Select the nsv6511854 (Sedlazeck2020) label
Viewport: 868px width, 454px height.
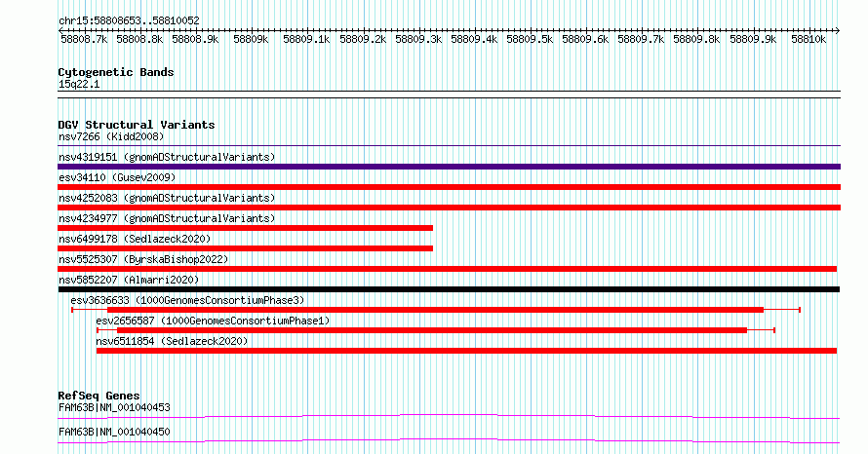(x=172, y=341)
